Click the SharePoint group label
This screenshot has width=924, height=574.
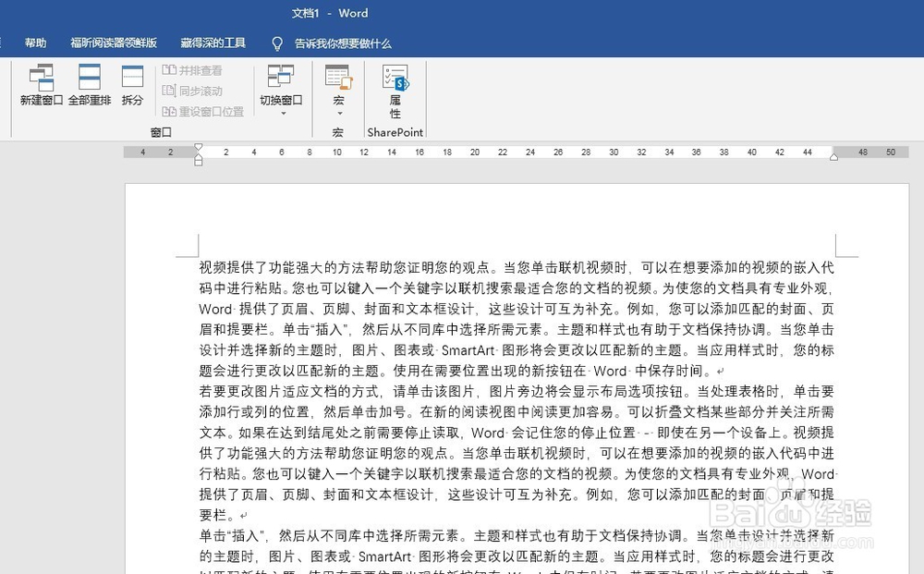tap(395, 132)
